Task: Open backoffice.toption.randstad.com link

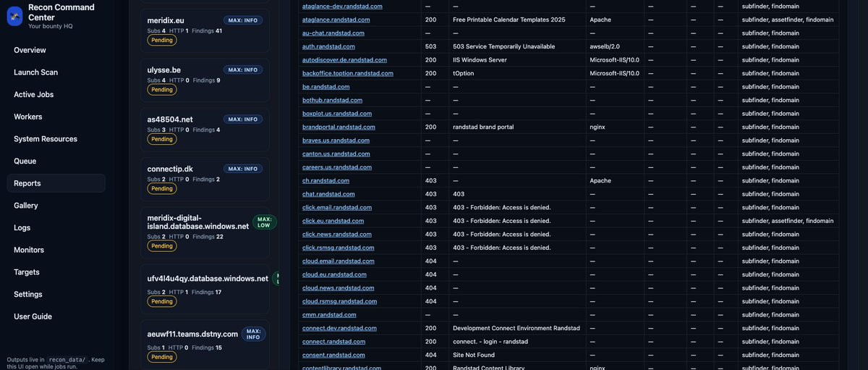Action: tap(348, 73)
